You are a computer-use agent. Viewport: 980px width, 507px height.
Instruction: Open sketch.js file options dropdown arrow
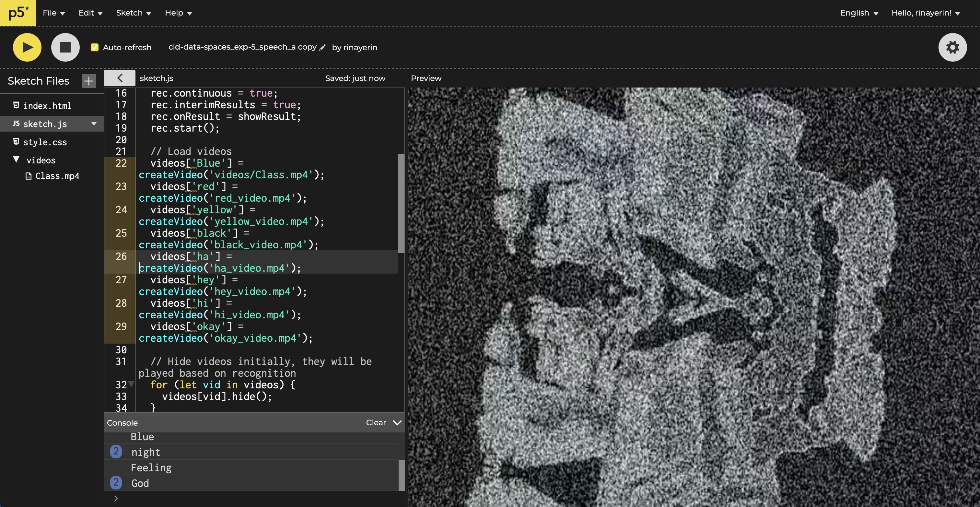(x=94, y=124)
